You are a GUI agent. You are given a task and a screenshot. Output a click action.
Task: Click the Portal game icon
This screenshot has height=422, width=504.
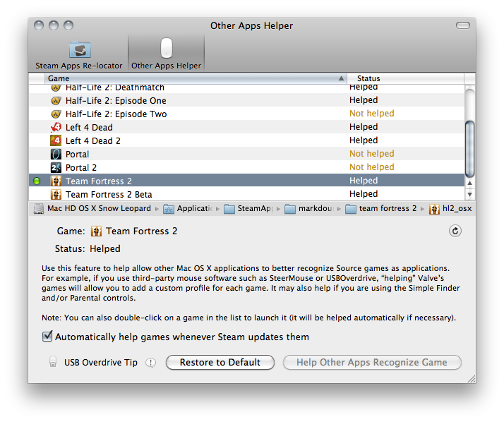(56, 155)
